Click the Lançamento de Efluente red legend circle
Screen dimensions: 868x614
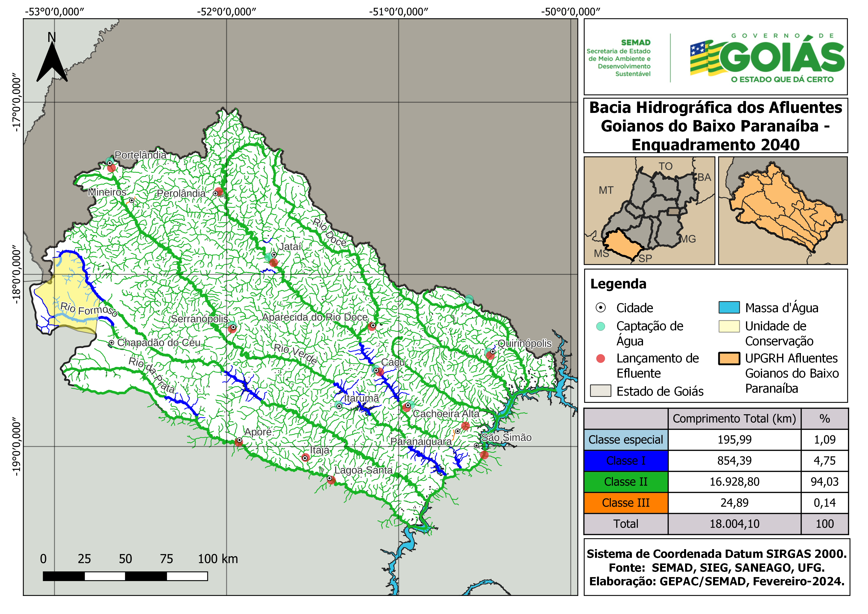pos(600,358)
